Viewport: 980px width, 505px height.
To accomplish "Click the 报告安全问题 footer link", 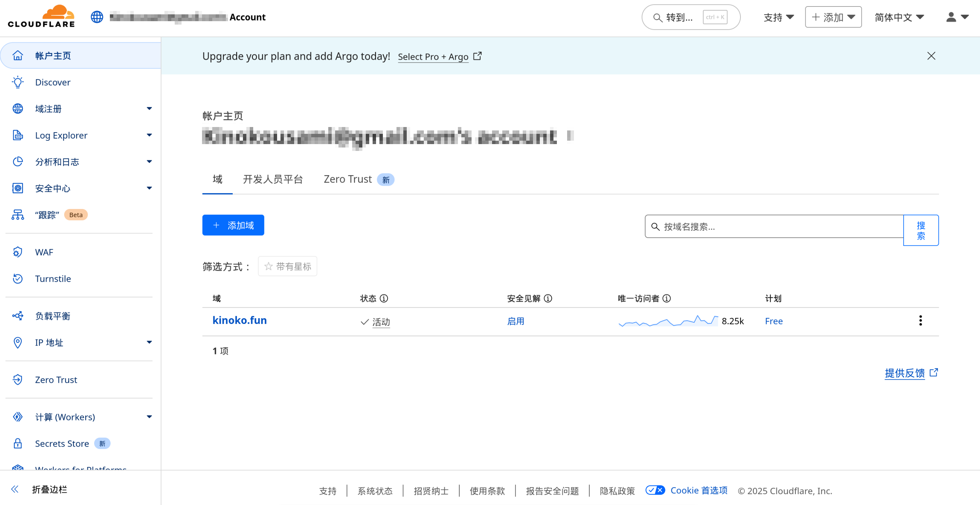I will [x=552, y=491].
